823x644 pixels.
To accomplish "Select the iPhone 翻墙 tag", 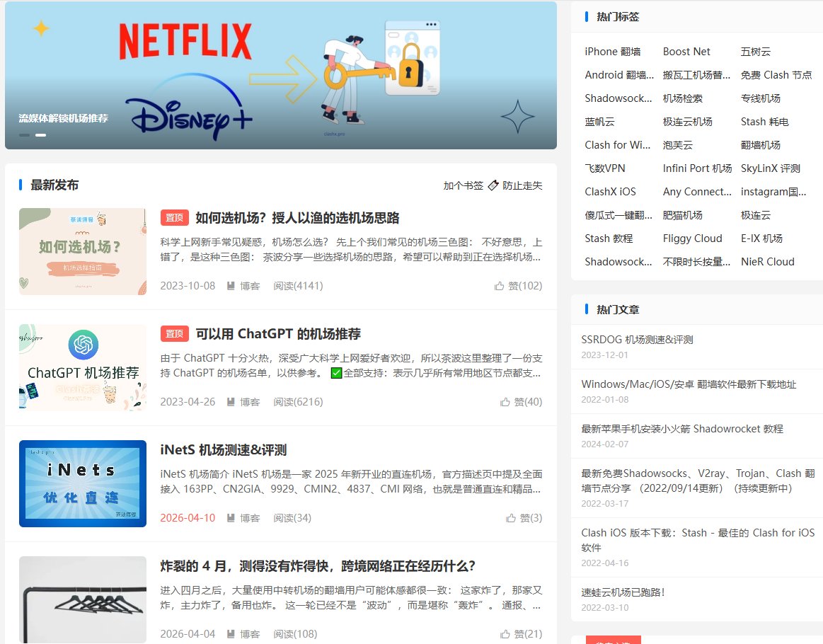I will tap(613, 52).
